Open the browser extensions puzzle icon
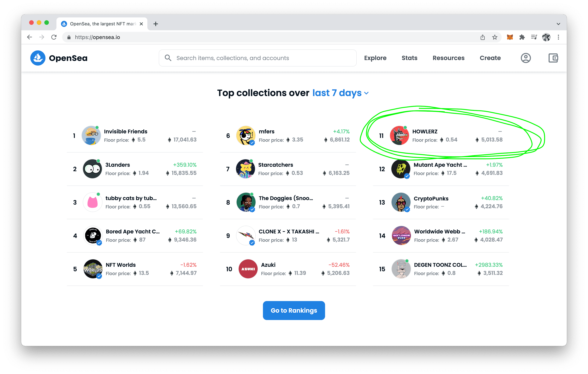Image resolution: width=588 pixels, height=374 pixels. tap(522, 37)
